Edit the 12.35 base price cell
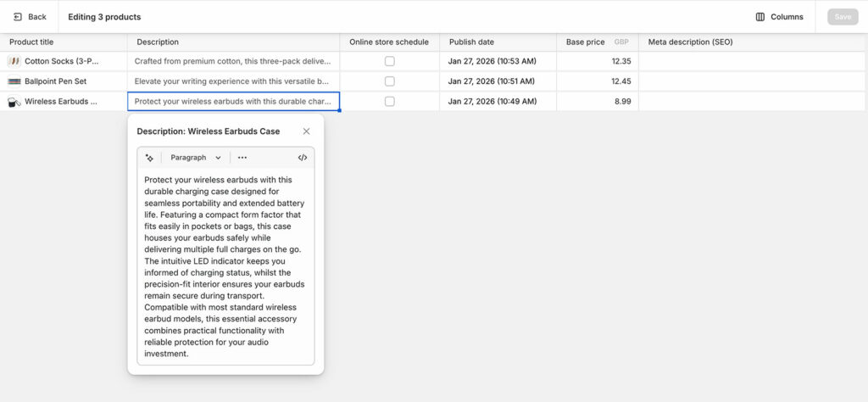The width and height of the screenshot is (868, 402). click(x=598, y=61)
